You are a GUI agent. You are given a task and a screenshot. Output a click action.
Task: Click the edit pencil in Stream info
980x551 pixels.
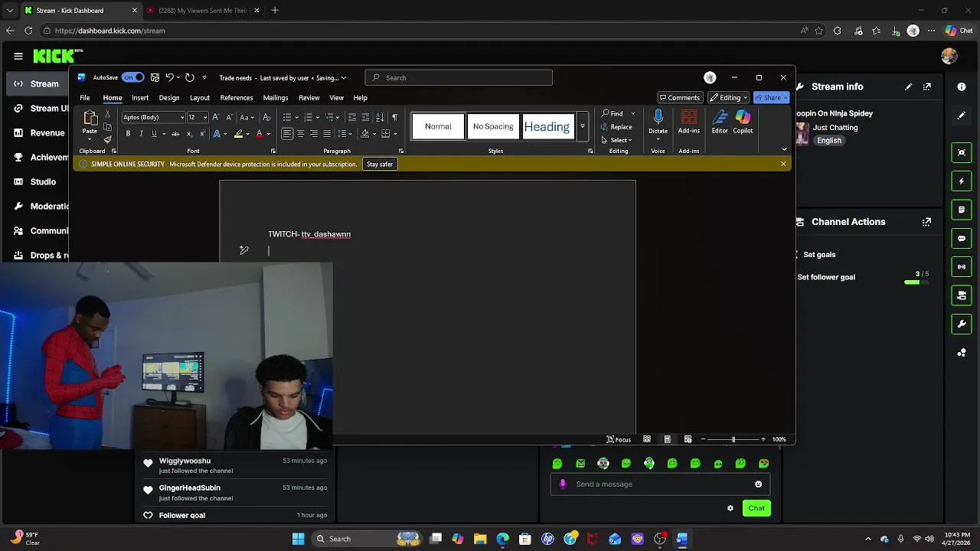pyautogui.click(x=909, y=86)
